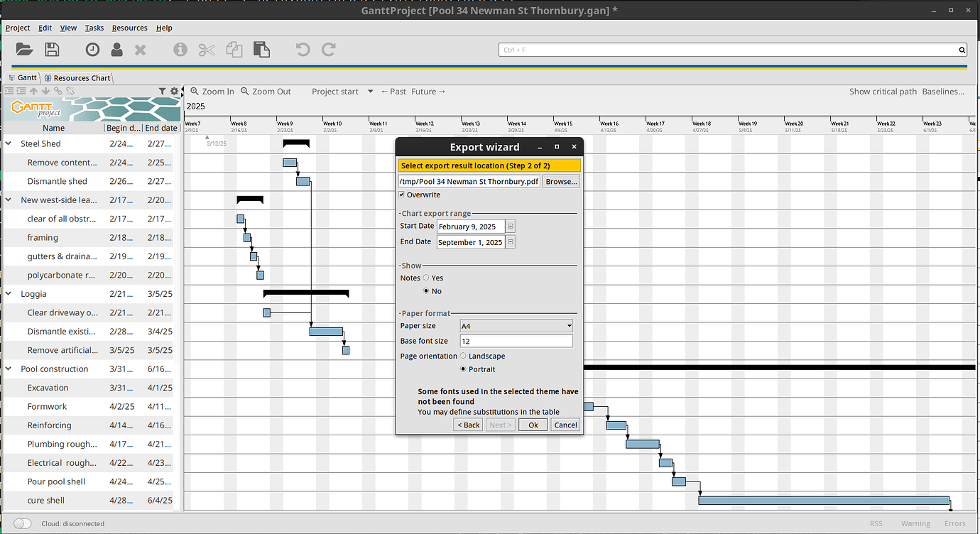
Task: Open the task table filter
Action: 163,91
